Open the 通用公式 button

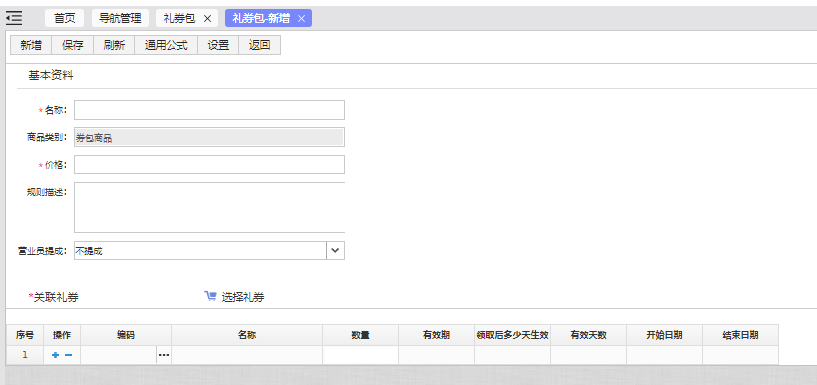tap(166, 45)
